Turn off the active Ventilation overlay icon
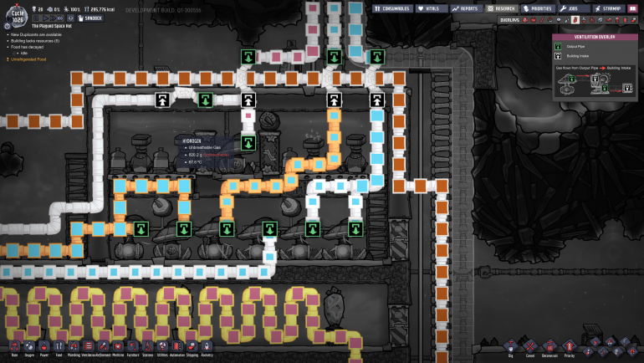This screenshot has height=363, width=644. (575, 20)
